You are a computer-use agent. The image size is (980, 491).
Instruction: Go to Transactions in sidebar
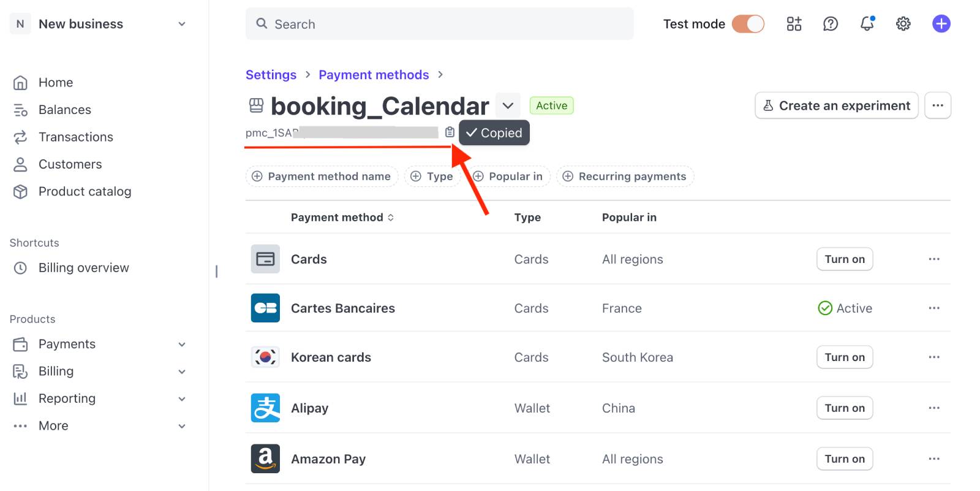coord(75,137)
